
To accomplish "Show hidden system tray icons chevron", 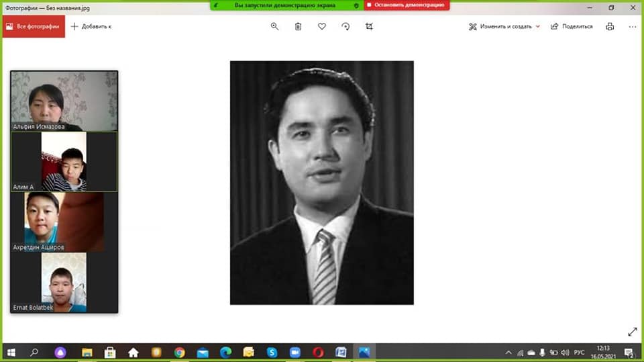I will click(x=508, y=352).
